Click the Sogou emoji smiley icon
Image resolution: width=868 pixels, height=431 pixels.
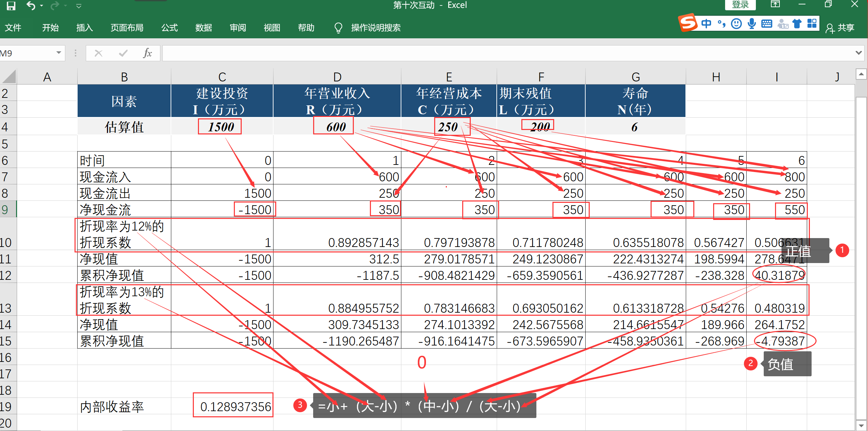pyautogui.click(x=736, y=24)
